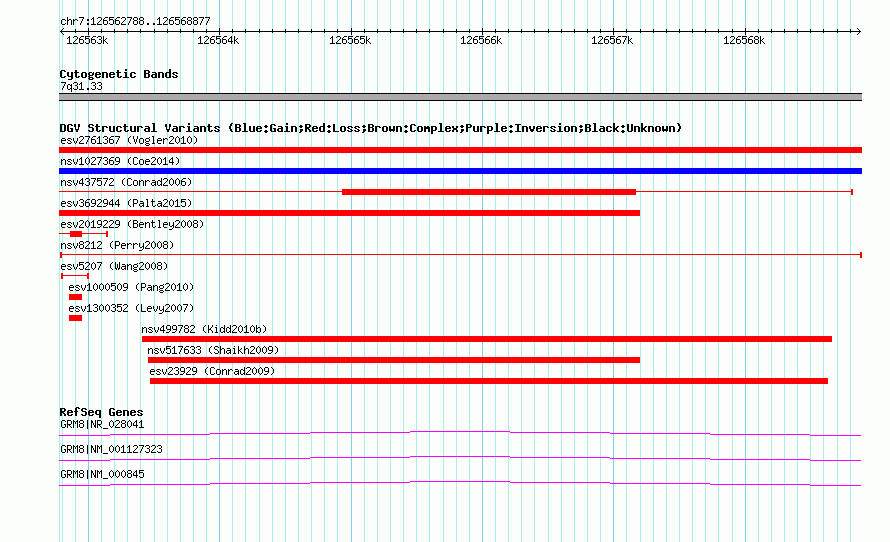Select the small red esv1300352 bar

75,318
